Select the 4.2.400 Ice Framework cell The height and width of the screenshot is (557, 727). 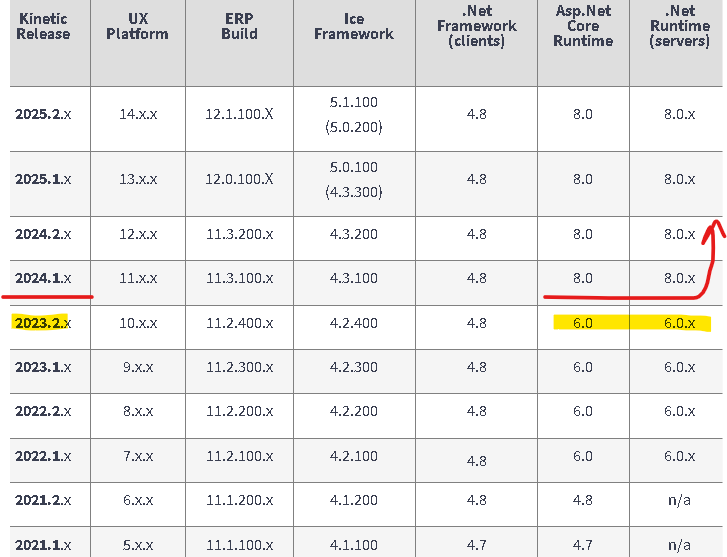coord(353,324)
